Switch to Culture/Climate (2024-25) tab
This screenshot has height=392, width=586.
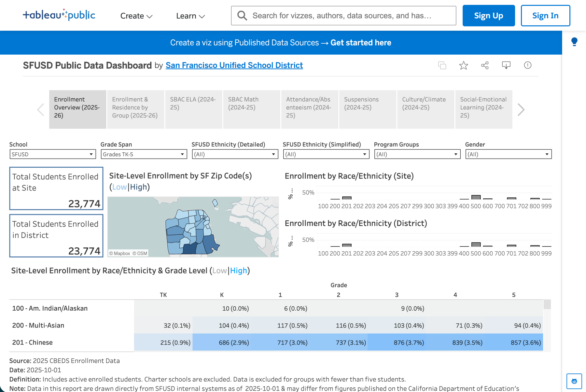coord(426,109)
